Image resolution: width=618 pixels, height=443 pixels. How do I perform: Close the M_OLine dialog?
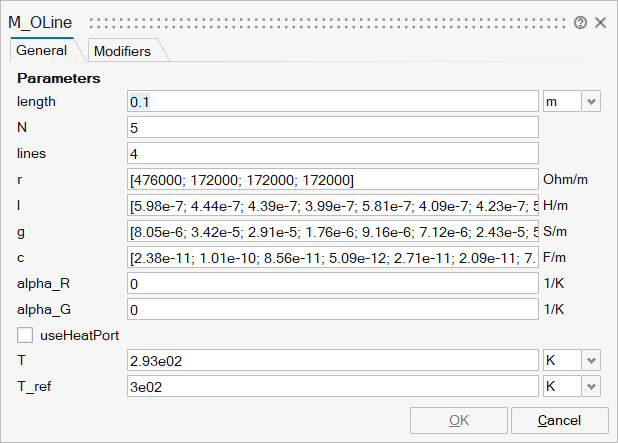[600, 22]
